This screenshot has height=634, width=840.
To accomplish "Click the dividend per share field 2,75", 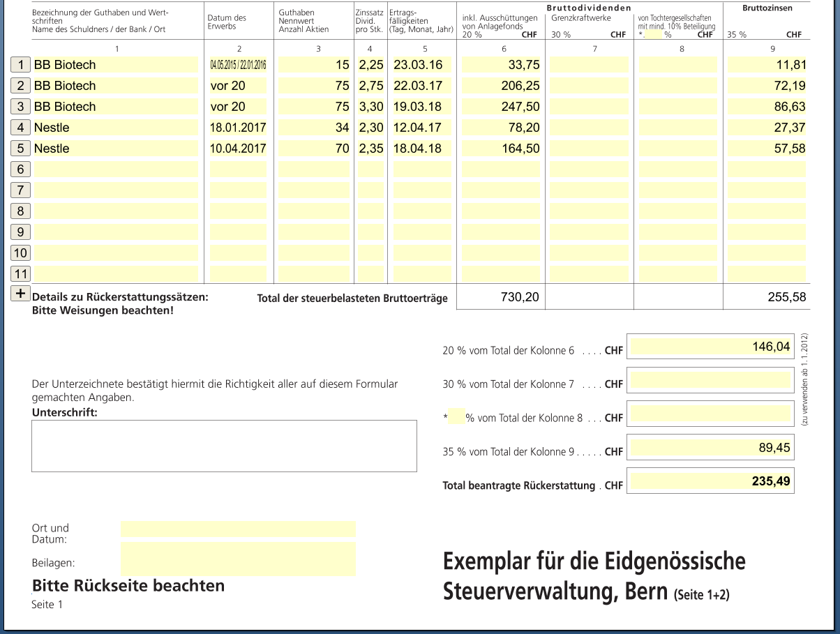I will [x=371, y=86].
